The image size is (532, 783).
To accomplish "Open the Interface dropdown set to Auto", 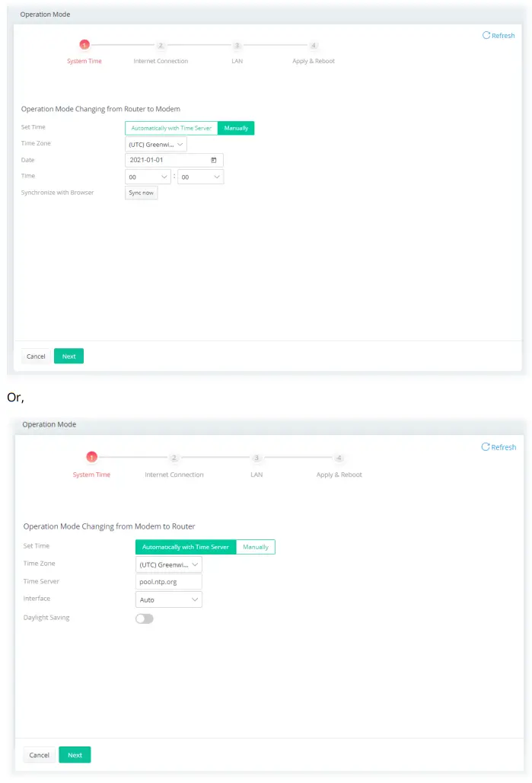I will click(169, 599).
